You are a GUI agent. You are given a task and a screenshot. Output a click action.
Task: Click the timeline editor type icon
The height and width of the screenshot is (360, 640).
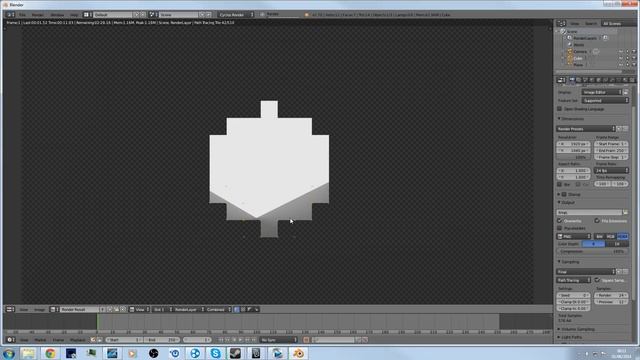[10, 340]
